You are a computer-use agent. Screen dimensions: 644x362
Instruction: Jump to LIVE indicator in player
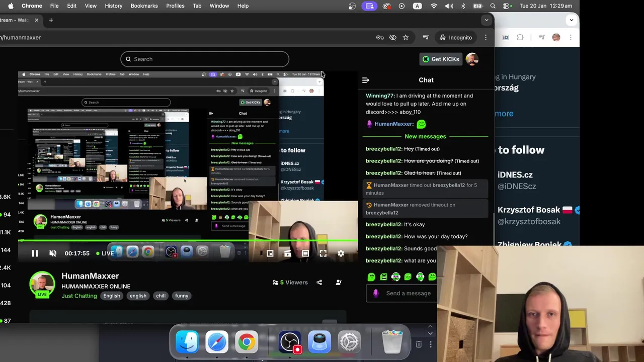click(105, 253)
